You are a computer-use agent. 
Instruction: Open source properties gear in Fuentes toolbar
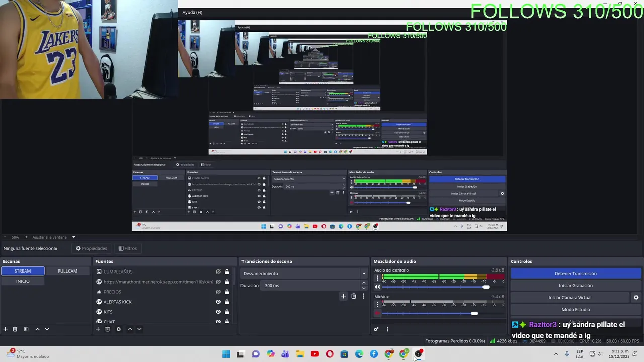coord(119,329)
